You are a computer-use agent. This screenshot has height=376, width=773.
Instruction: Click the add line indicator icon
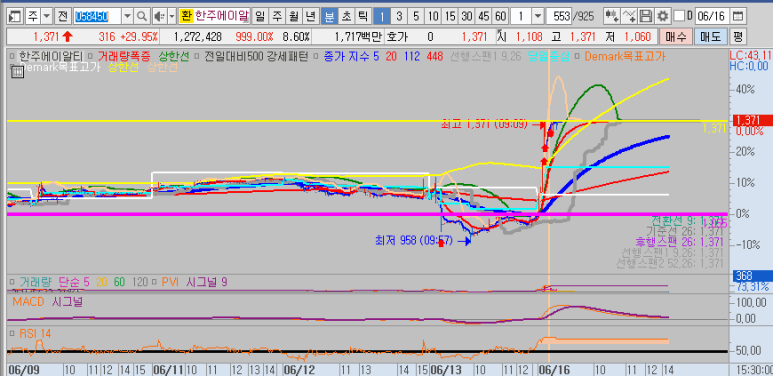pyautogui.click(x=629, y=16)
